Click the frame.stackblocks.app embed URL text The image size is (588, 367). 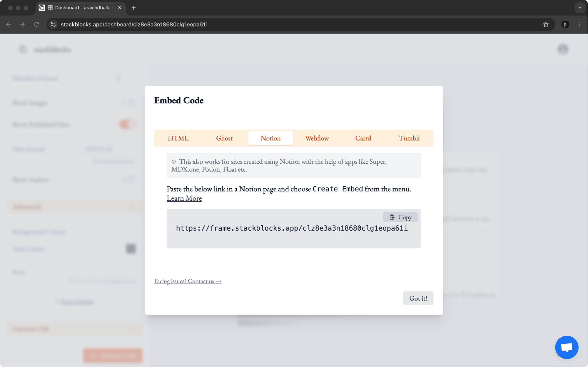point(292,228)
